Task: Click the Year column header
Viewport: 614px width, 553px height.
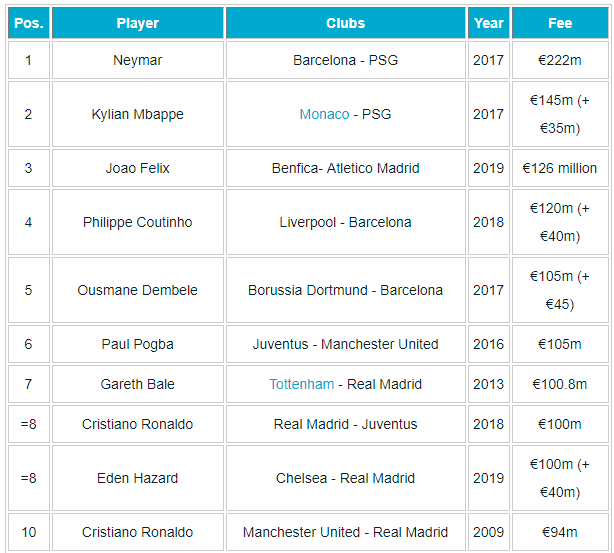Action: click(488, 23)
